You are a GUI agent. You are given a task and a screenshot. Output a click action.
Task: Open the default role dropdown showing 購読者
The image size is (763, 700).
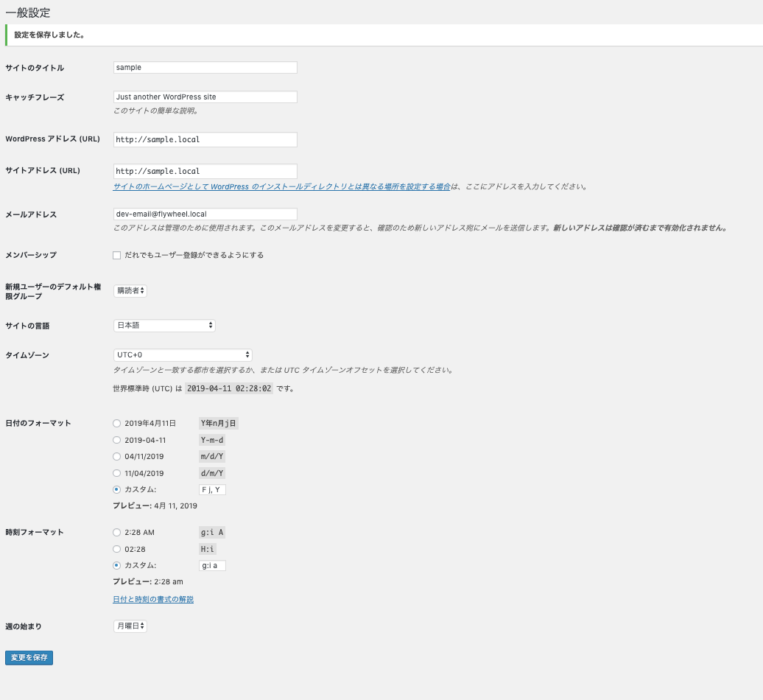coord(130,290)
